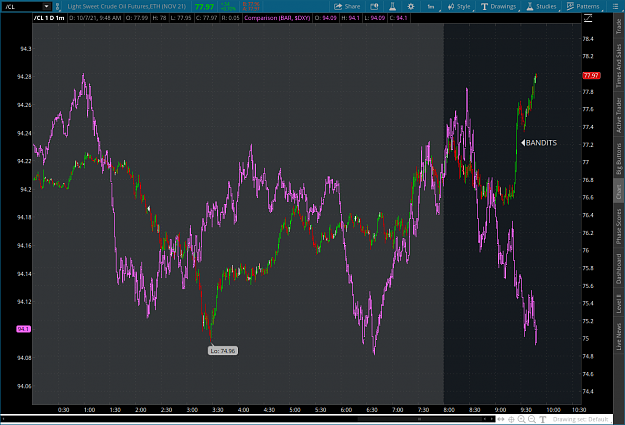Image resolution: width=625 pixels, height=425 pixels.
Task: Click the D: 10/7/21, 9:48 AM date readout
Action: click(95, 18)
